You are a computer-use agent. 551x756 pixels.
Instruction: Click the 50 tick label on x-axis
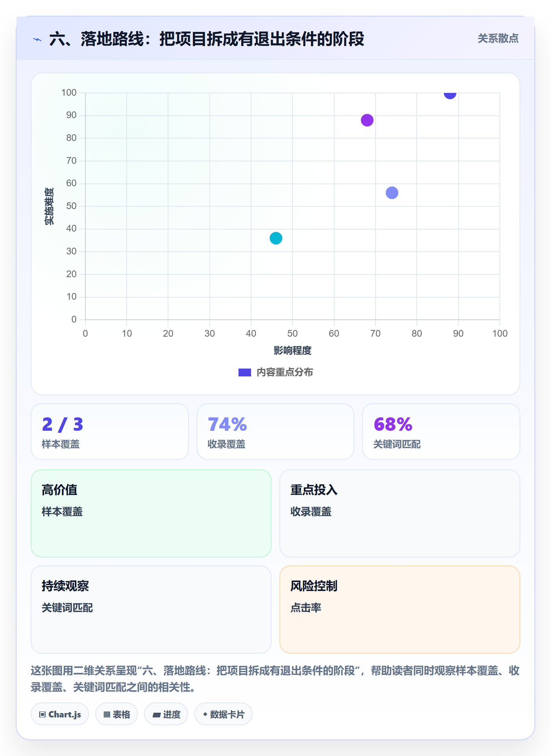[292, 334]
